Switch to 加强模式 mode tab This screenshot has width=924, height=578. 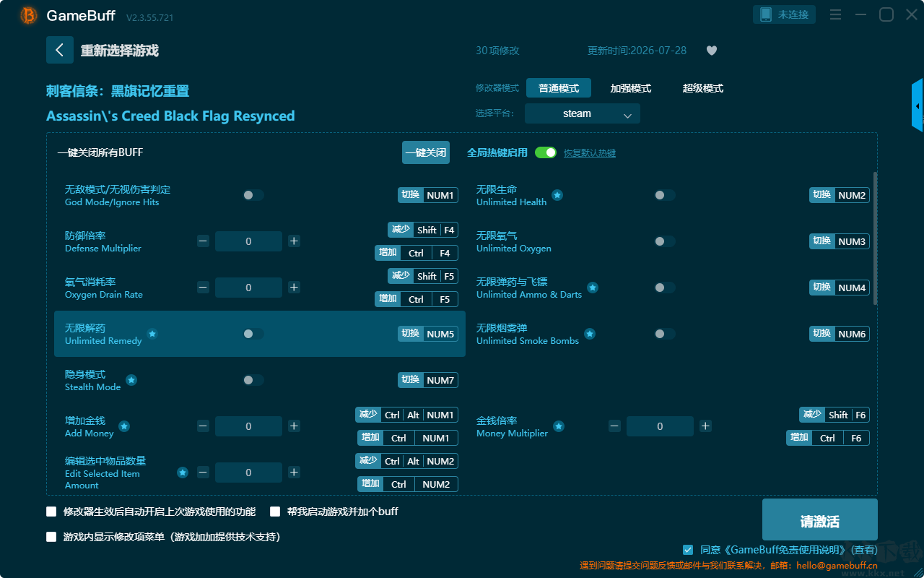point(631,88)
